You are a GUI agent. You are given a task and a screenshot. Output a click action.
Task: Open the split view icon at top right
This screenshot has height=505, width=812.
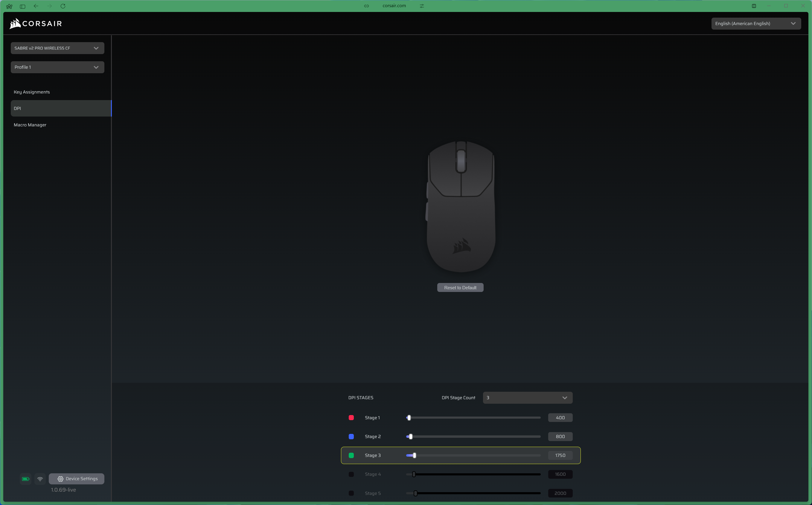point(754,6)
